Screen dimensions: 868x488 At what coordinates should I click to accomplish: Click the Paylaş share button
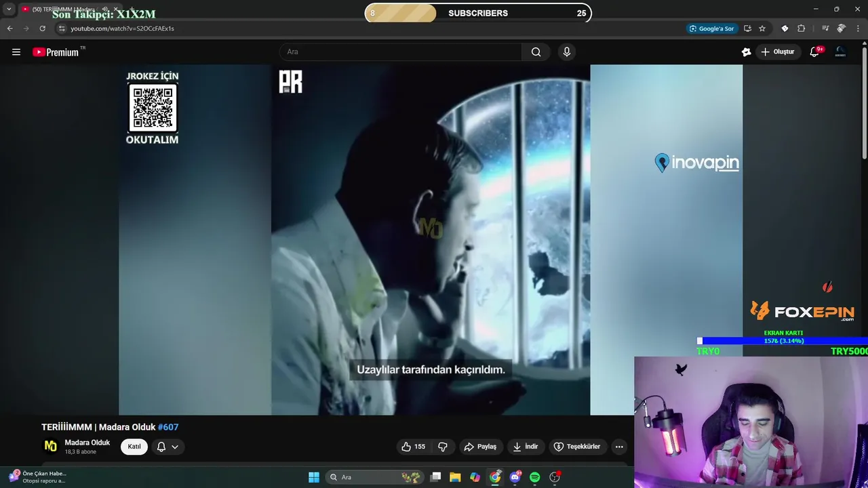click(x=480, y=447)
